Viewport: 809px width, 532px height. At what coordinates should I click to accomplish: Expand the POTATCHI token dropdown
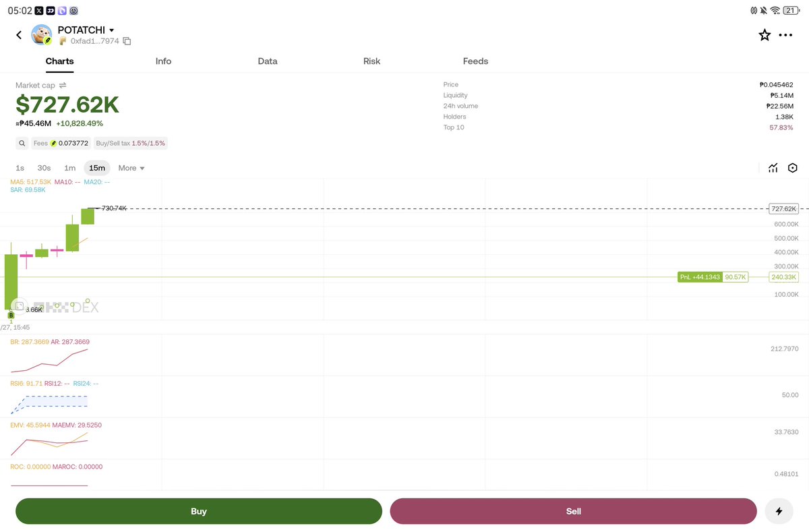coord(111,30)
